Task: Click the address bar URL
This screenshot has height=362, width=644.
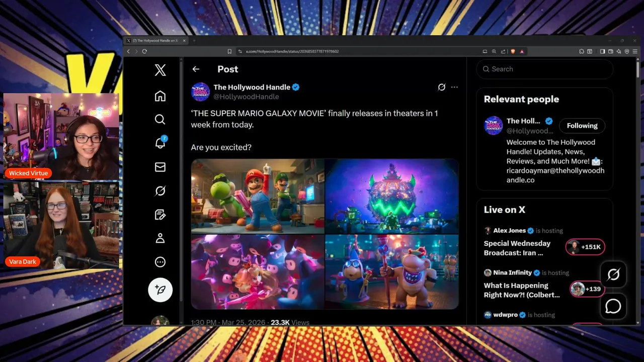Action: [292, 51]
